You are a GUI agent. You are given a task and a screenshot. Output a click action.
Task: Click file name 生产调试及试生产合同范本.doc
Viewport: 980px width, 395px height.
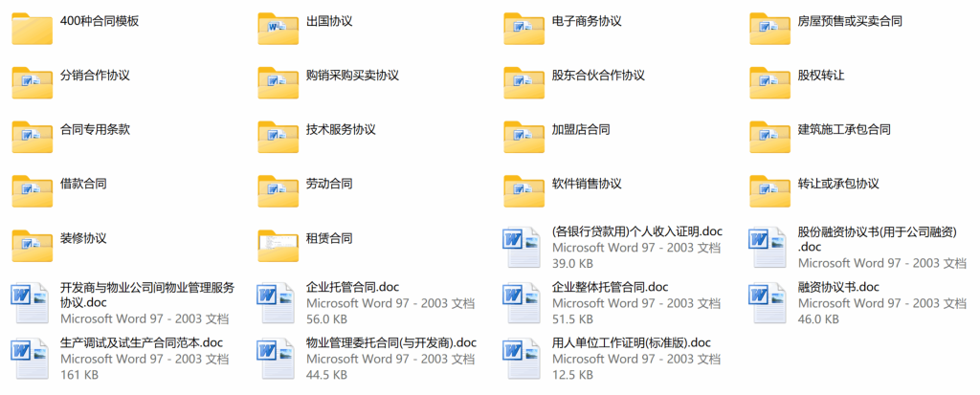click(142, 343)
